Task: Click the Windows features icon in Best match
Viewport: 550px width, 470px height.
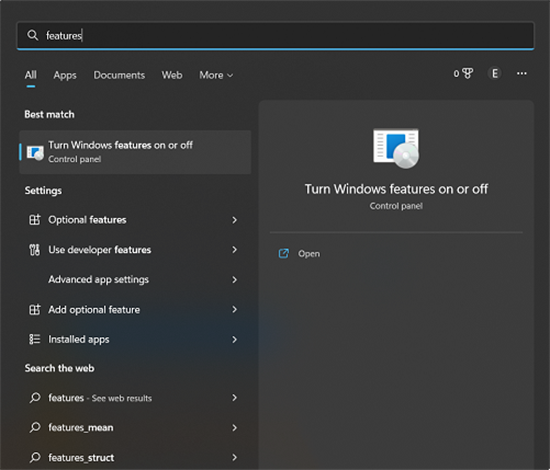Action: (35, 152)
